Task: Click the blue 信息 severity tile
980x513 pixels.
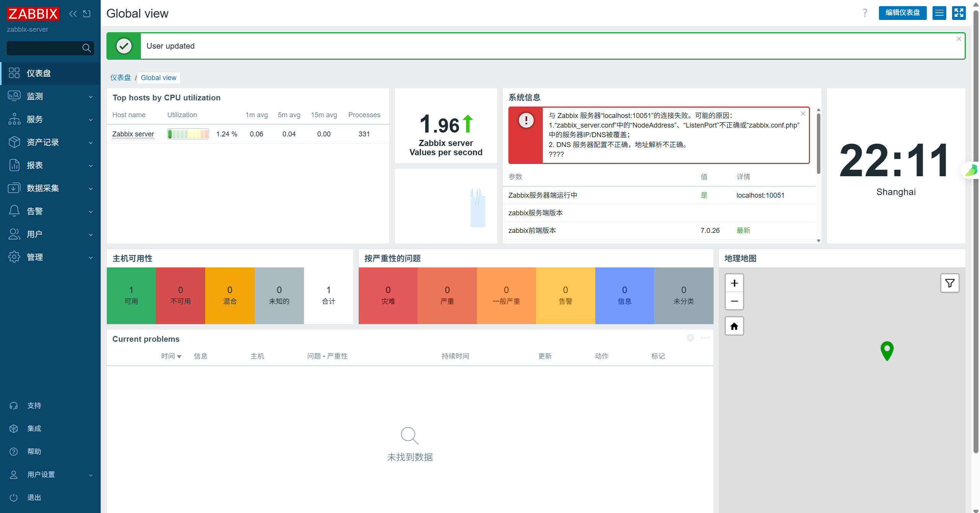Action: coord(625,296)
